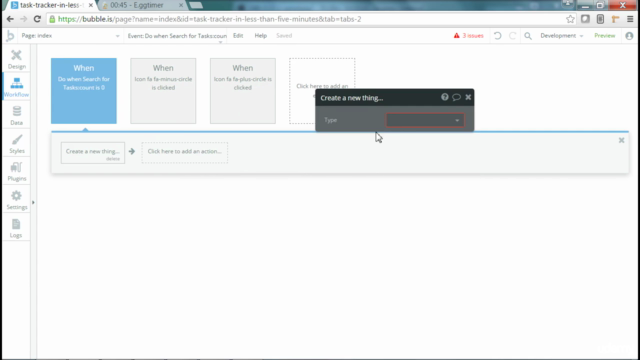The height and width of the screenshot is (360, 640).
Task: Select the task-tracker browser tab
Action: pos(49,5)
